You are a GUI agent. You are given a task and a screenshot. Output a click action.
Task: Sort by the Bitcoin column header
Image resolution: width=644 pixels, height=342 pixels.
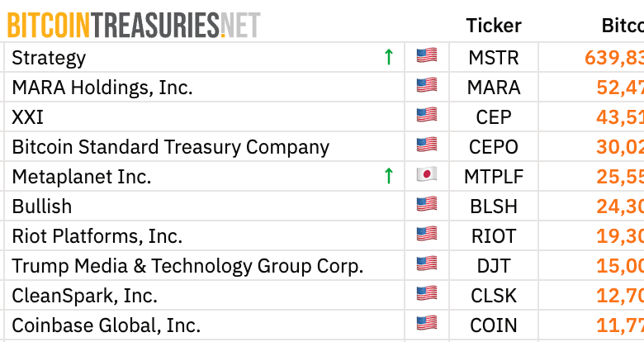tap(623, 26)
